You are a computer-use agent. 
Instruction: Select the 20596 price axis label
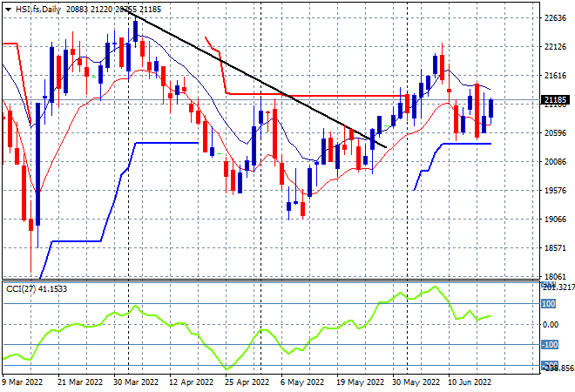555,133
